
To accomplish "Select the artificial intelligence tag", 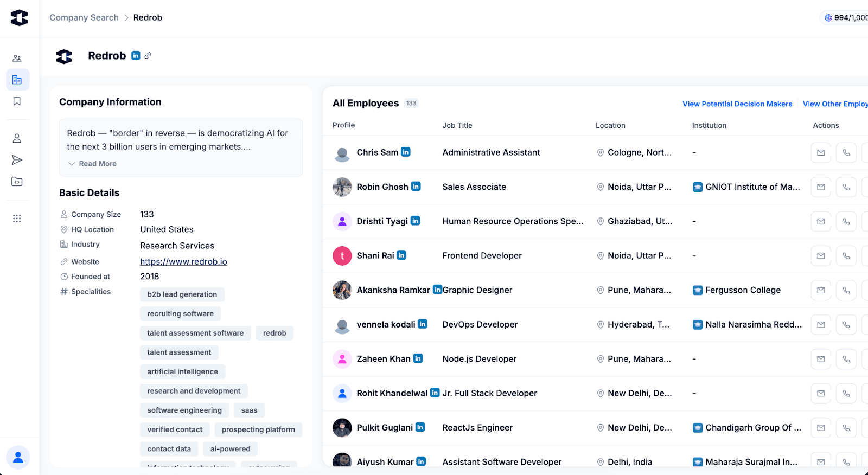I will (182, 372).
